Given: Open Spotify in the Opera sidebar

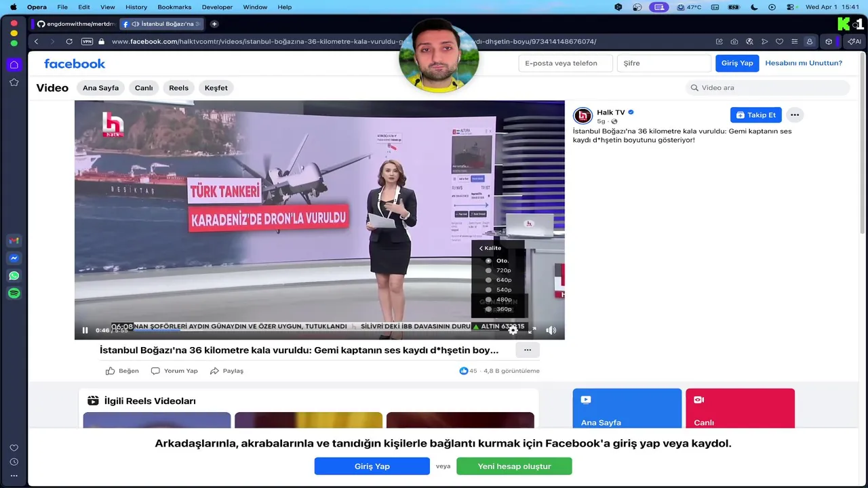Looking at the screenshot, I should (x=14, y=293).
